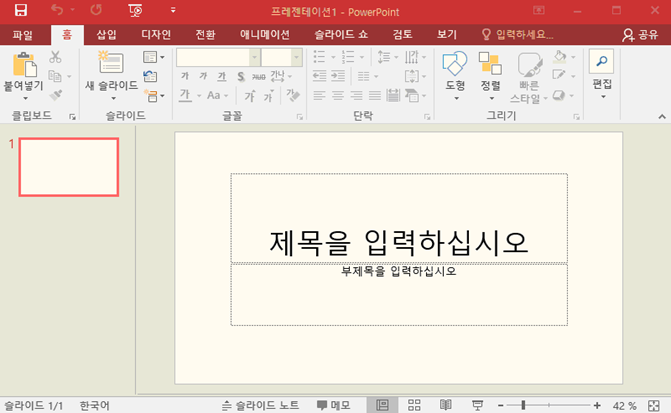671x413 pixels.
Task: Open the 전환 tab
Action: point(205,35)
